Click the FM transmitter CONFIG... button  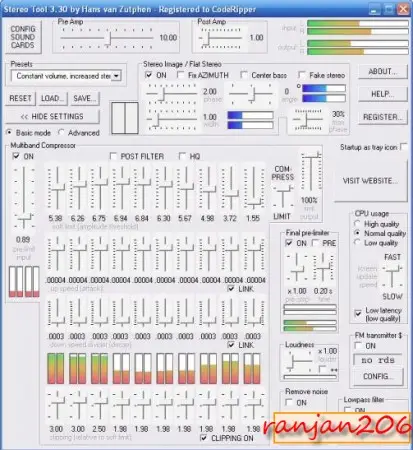(378, 376)
